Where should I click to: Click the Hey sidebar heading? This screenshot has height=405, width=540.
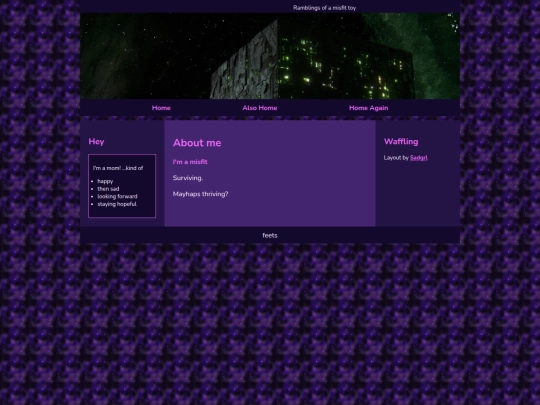(x=96, y=142)
